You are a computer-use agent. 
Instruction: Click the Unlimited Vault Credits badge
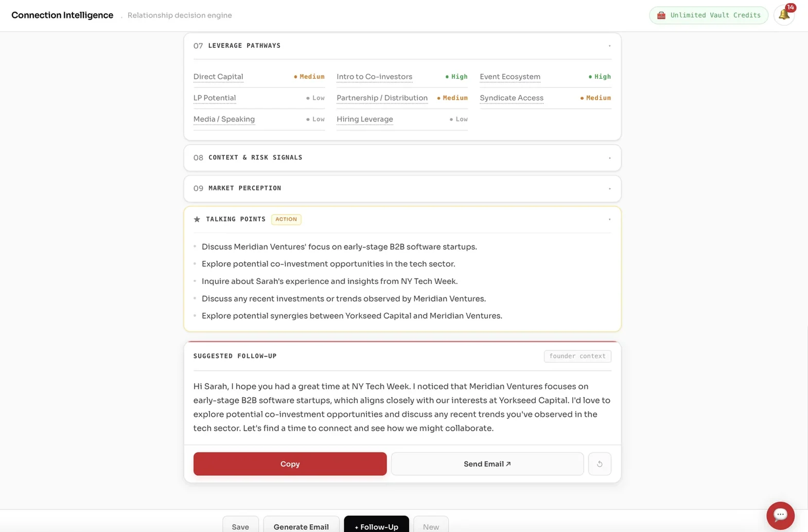pyautogui.click(x=709, y=15)
